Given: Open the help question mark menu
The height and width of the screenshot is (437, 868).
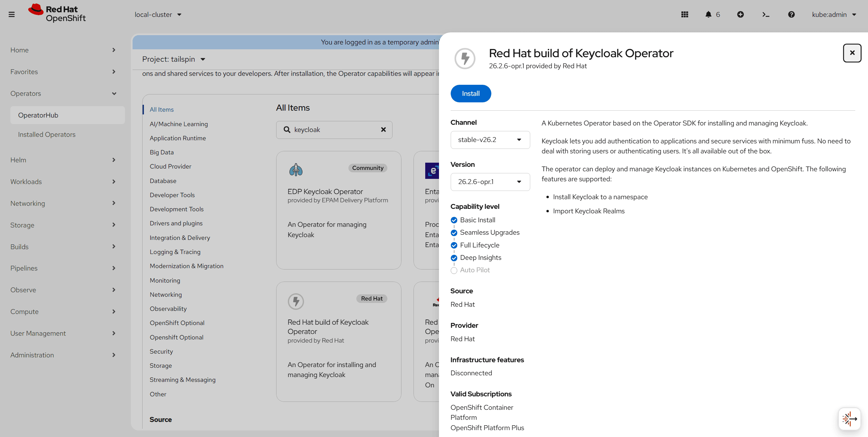Looking at the screenshot, I should [791, 14].
